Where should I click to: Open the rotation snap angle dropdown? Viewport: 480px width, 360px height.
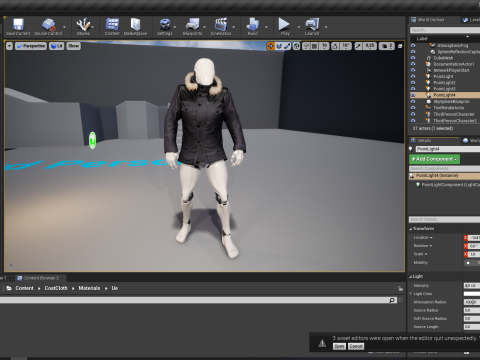(346, 46)
